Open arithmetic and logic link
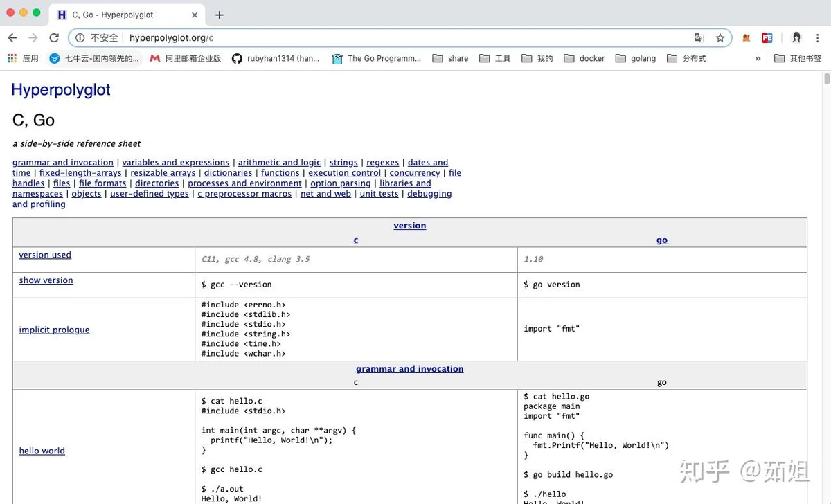The image size is (831, 504). 280,163
